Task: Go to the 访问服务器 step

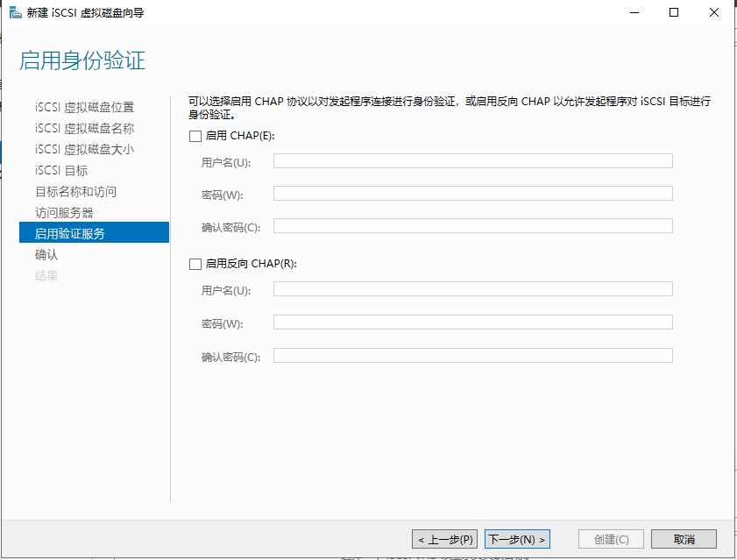Action: 64,213
